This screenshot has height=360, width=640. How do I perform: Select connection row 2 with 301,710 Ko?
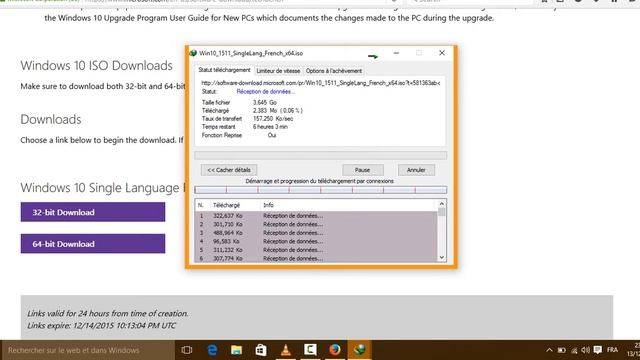click(x=316, y=224)
